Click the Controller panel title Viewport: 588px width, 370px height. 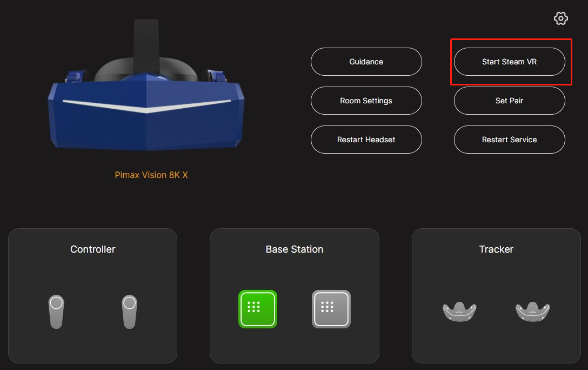coord(92,249)
